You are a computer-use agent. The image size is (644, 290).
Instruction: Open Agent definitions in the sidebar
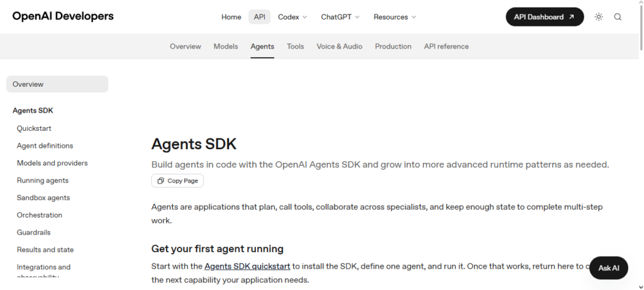pos(45,146)
